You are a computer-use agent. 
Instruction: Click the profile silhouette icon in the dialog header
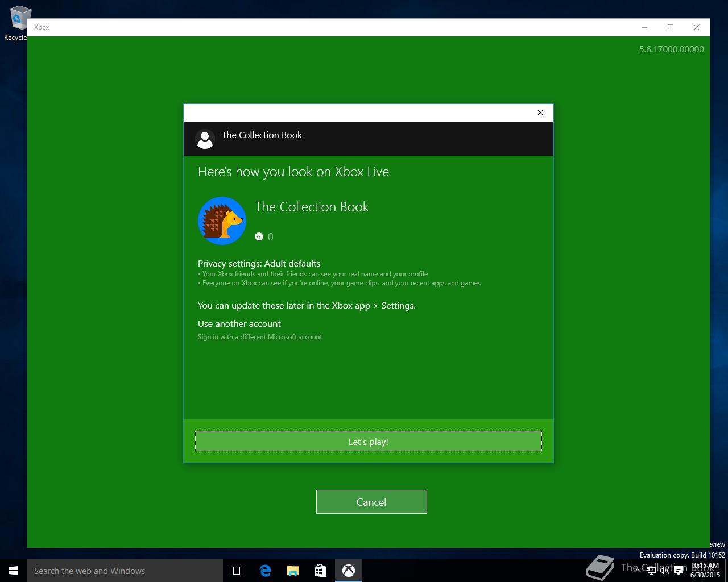point(205,139)
